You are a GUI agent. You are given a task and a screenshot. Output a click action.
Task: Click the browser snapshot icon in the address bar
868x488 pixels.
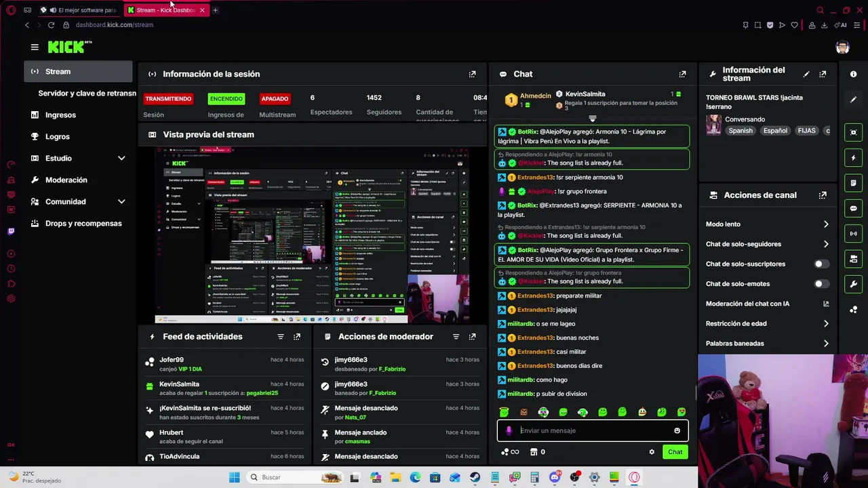coord(757,25)
